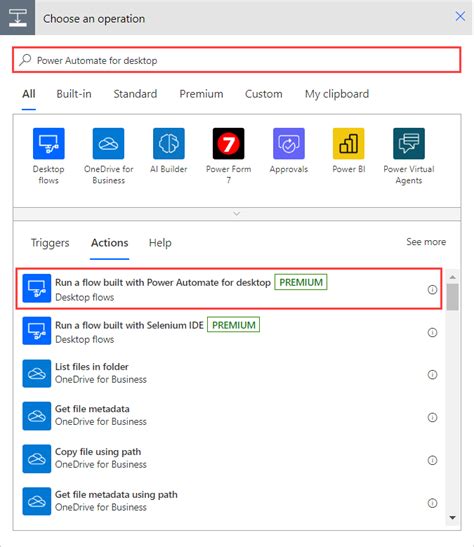Select the Power Virtual Agents connector icon
Image resolution: width=474 pixels, height=547 pixels.
409,143
